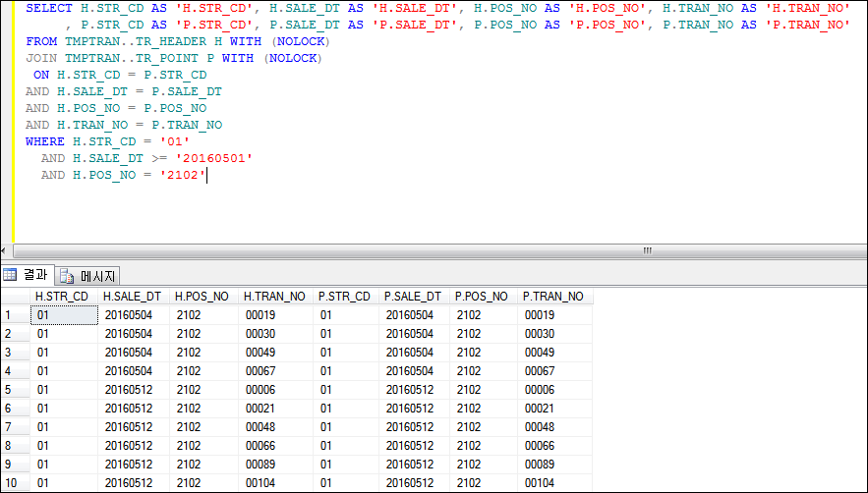Place cursor on AND H.POS_NO = P.POS_NO line
The width and height of the screenshot is (868, 493).
point(116,108)
